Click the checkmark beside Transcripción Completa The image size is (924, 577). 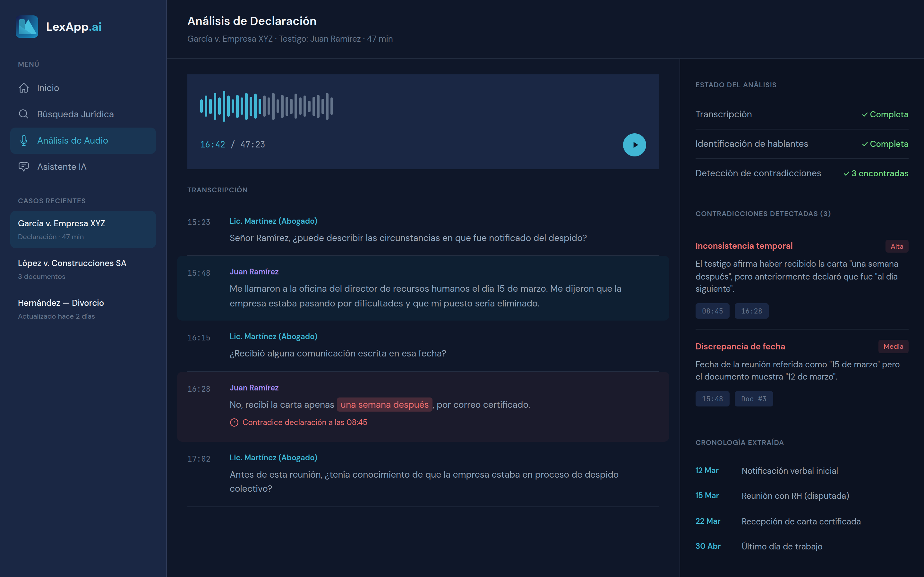864,114
